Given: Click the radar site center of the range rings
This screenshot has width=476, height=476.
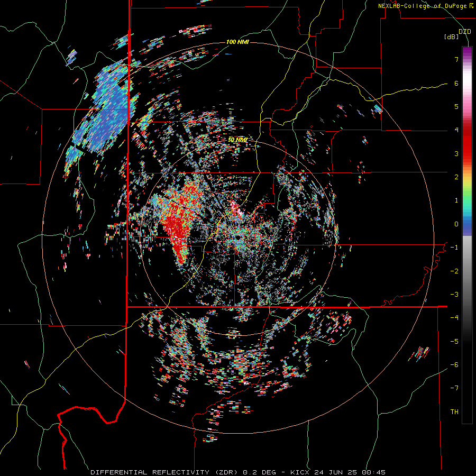Looking at the screenshot, I should (238, 237).
